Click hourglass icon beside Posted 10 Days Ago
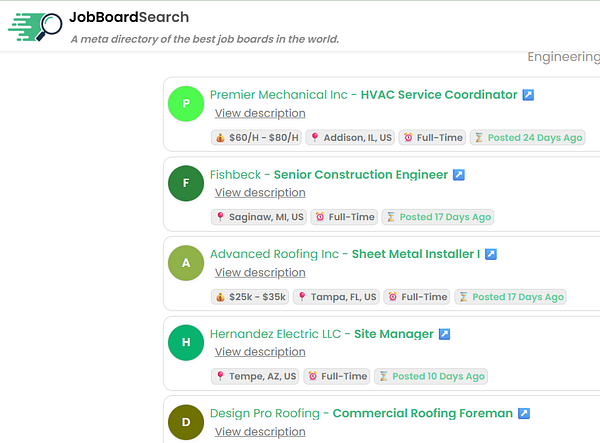Image resolution: width=600 pixels, height=443 pixels. coord(383,376)
